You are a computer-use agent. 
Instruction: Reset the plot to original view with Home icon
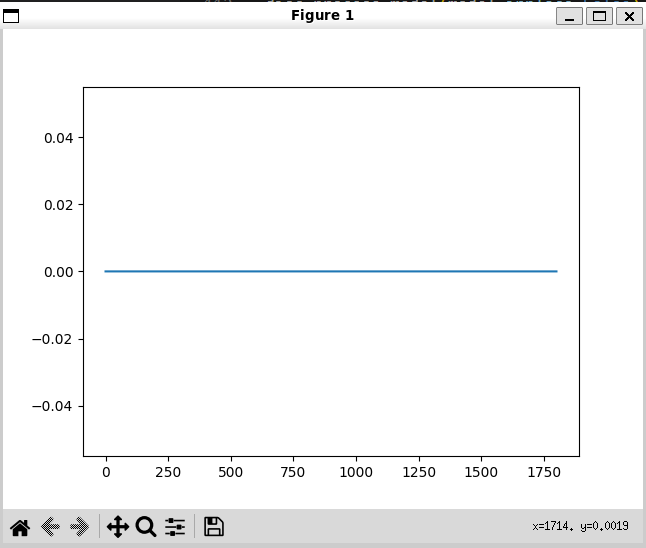point(20,527)
